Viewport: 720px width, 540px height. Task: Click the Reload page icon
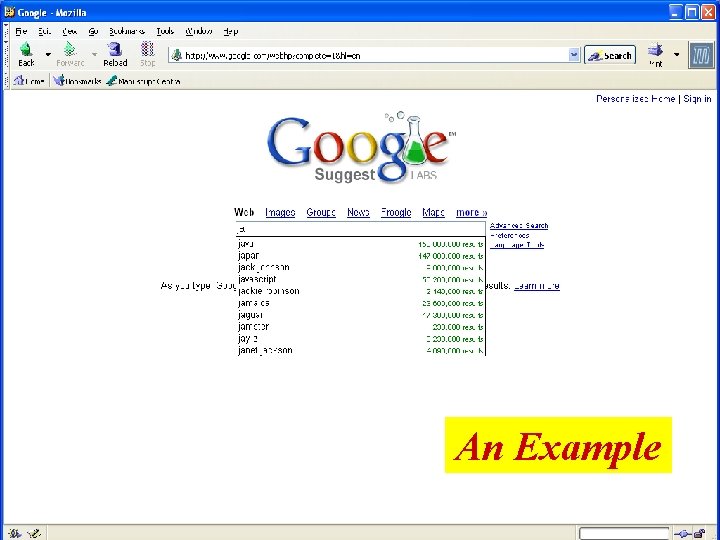click(x=115, y=50)
